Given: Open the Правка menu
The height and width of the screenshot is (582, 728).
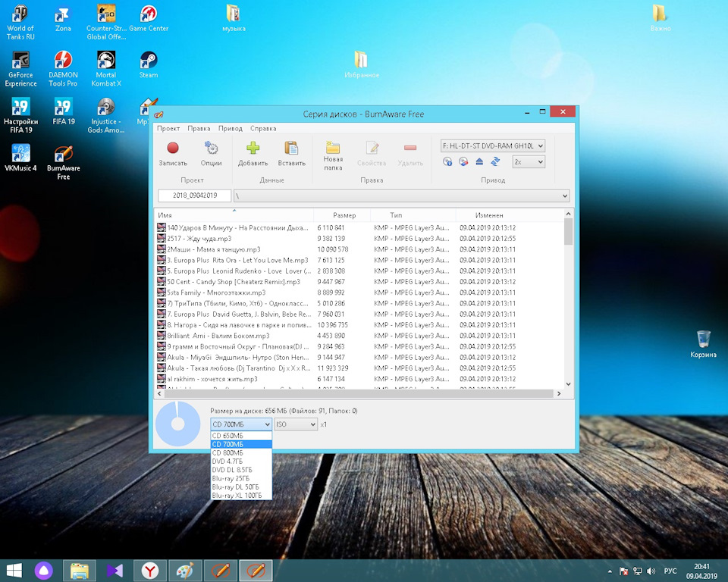Looking at the screenshot, I should pyautogui.click(x=199, y=129).
